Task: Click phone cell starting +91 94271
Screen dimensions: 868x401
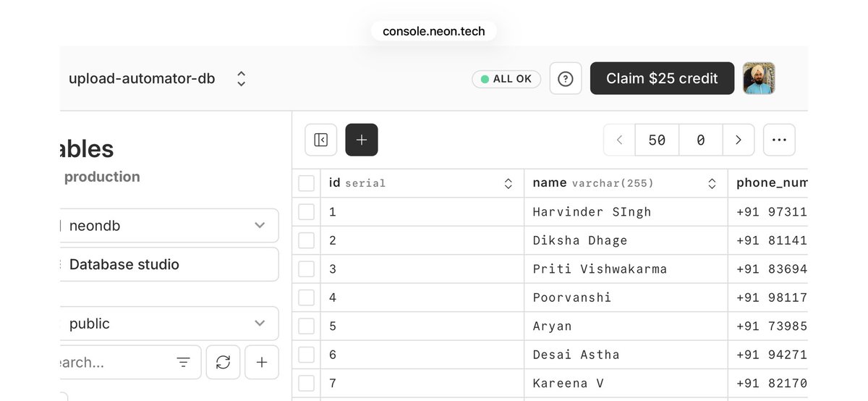Action: 768,355
